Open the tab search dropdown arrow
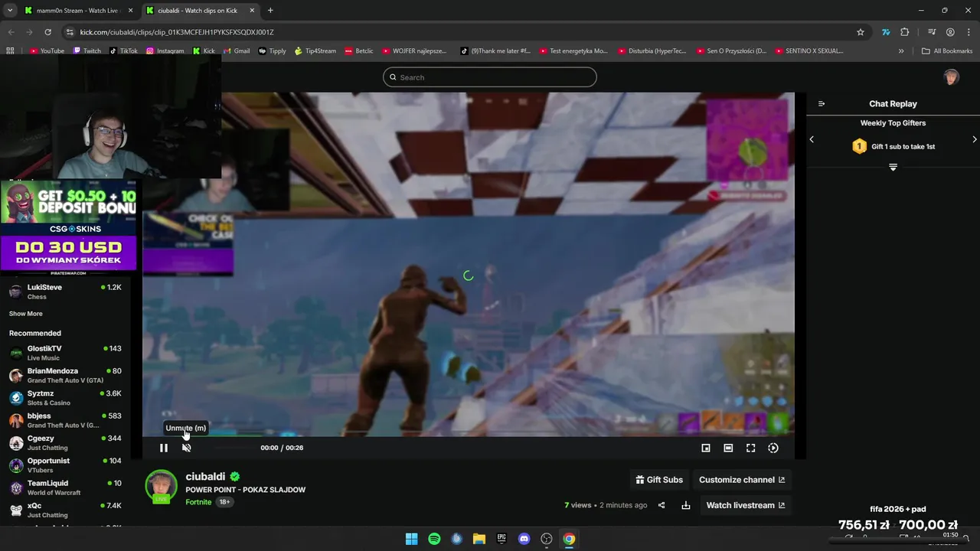Viewport: 980px width, 551px height. (x=9, y=11)
